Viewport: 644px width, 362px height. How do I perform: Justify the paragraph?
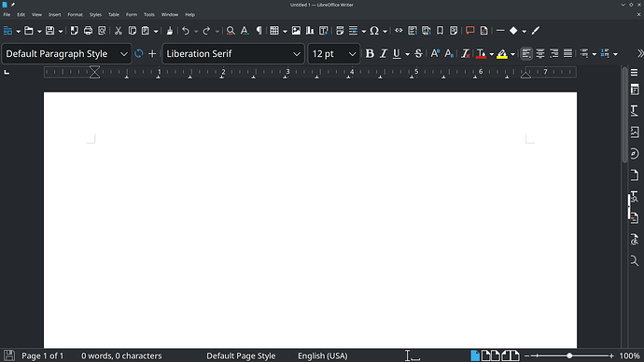coord(567,54)
